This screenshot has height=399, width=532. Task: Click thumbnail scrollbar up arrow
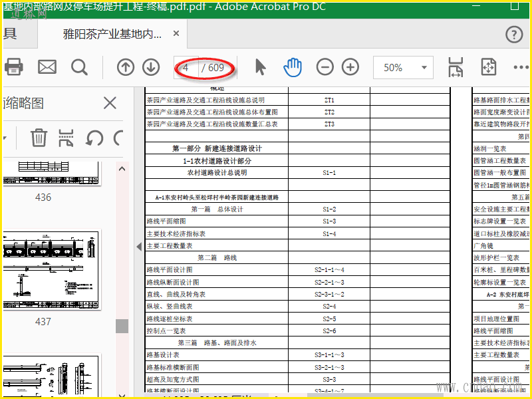click(122, 169)
